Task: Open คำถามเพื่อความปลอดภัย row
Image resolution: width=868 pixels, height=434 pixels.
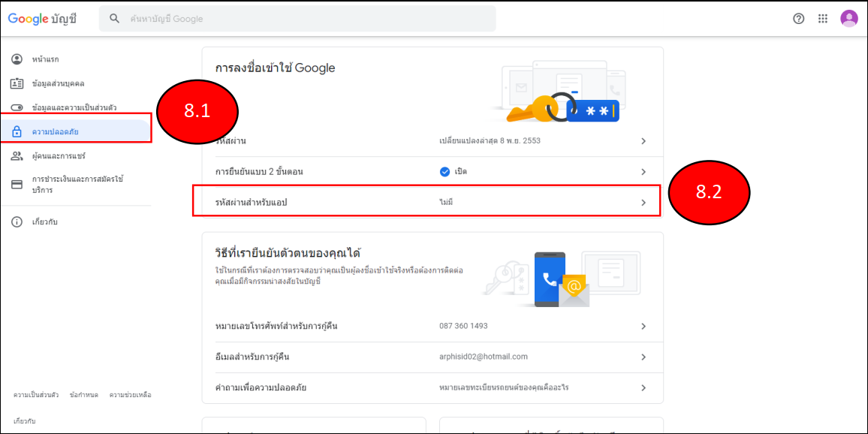Action: 432,387
